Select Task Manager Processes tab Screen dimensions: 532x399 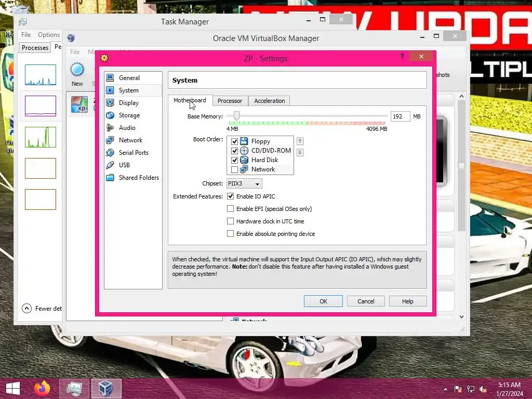(x=35, y=47)
